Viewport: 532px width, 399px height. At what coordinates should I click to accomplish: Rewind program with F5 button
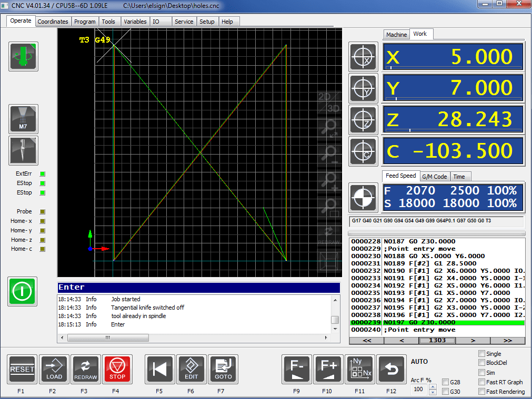[160, 369]
